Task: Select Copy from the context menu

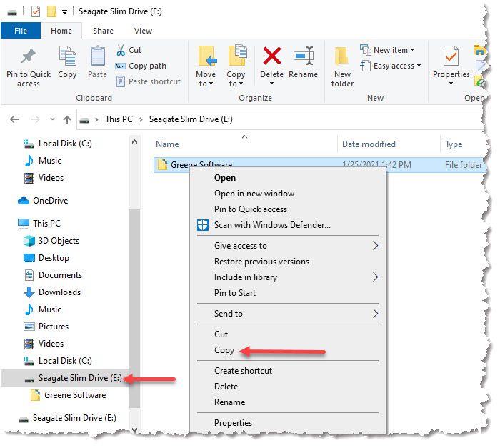Action: click(x=224, y=350)
